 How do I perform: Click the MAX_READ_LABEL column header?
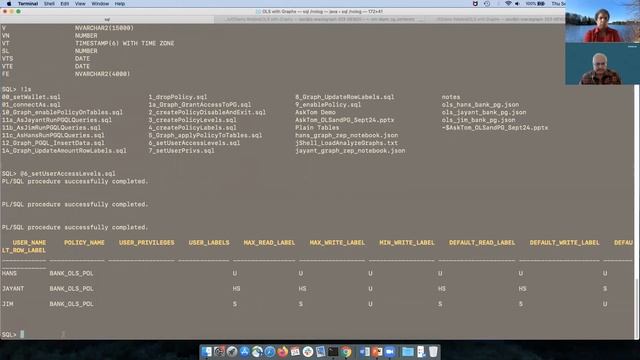pos(269,242)
